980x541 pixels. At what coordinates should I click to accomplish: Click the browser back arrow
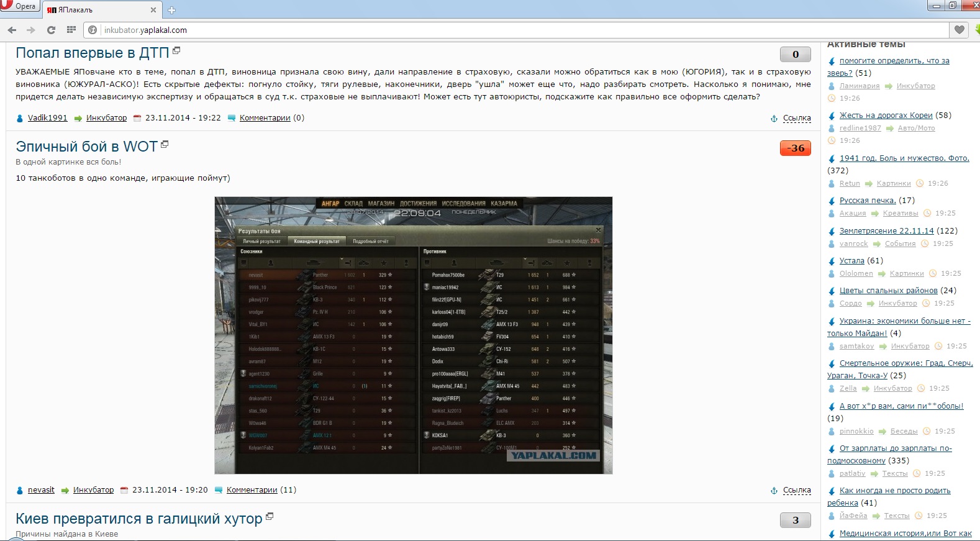[x=12, y=30]
